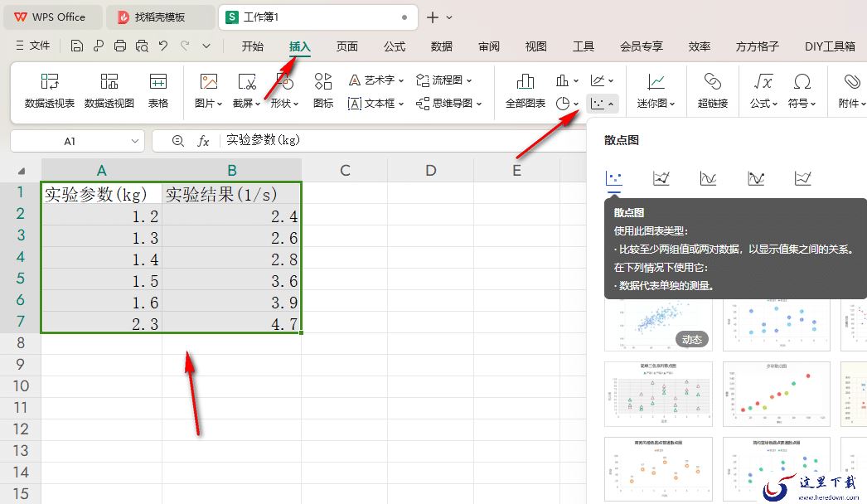The width and height of the screenshot is (867, 504).
Task: Select the basic scatter chart type icon
Action: pyautogui.click(x=613, y=178)
